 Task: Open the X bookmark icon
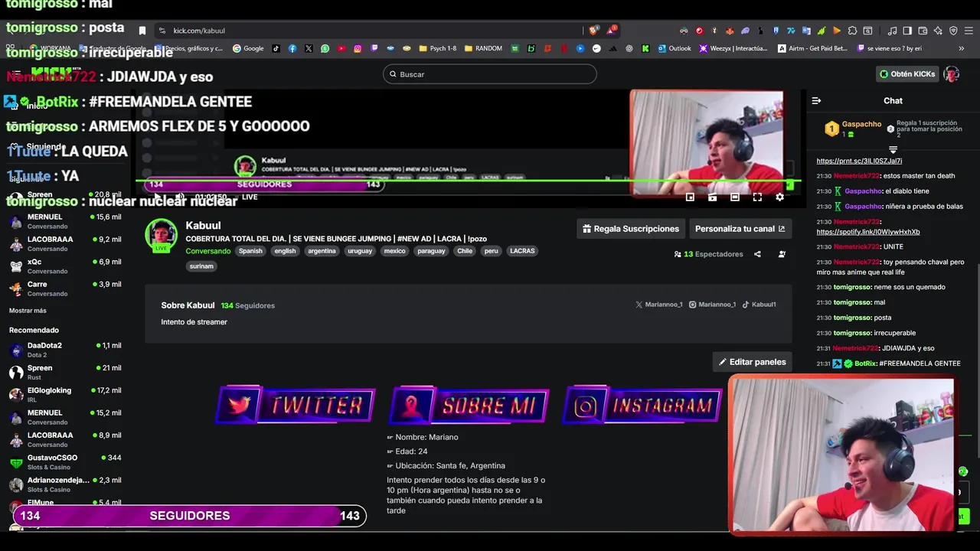point(309,48)
